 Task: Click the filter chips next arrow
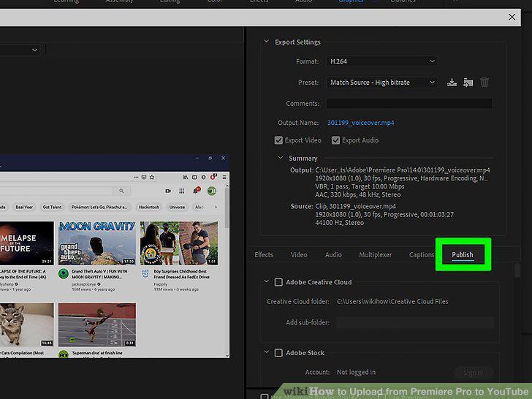point(216,207)
